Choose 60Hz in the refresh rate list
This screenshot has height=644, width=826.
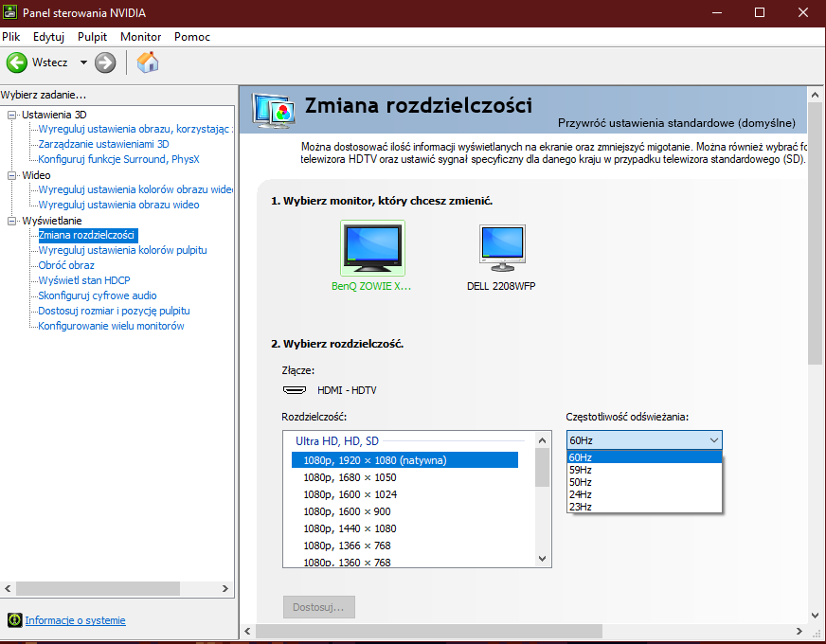(644, 457)
